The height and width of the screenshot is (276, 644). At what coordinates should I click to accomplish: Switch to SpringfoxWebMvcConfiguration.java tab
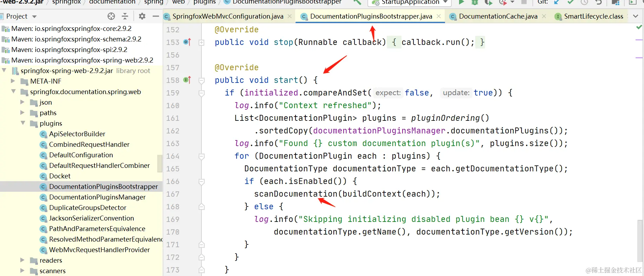tap(228, 16)
